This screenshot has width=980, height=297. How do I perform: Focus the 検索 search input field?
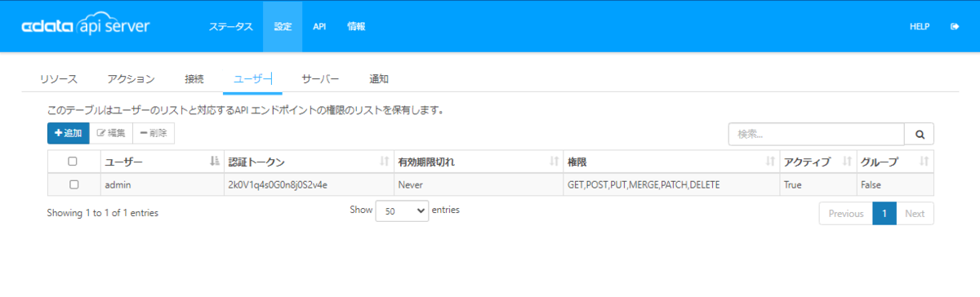tap(817, 134)
